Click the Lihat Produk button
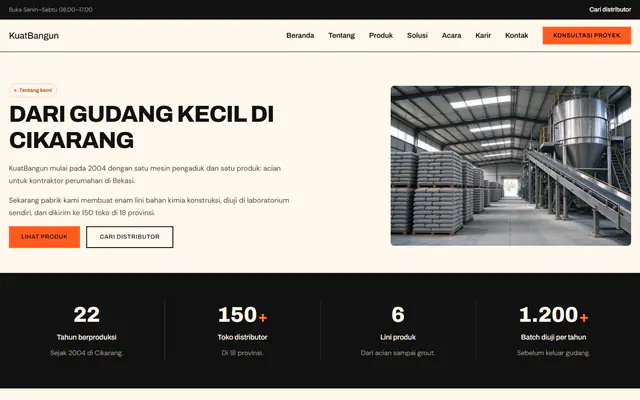Image resolution: width=640 pixels, height=400 pixels. [x=44, y=237]
